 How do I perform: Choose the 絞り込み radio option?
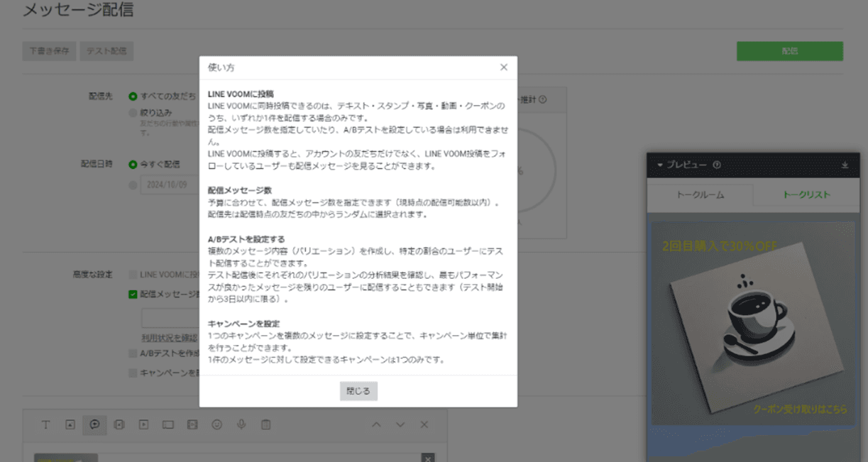tap(133, 112)
